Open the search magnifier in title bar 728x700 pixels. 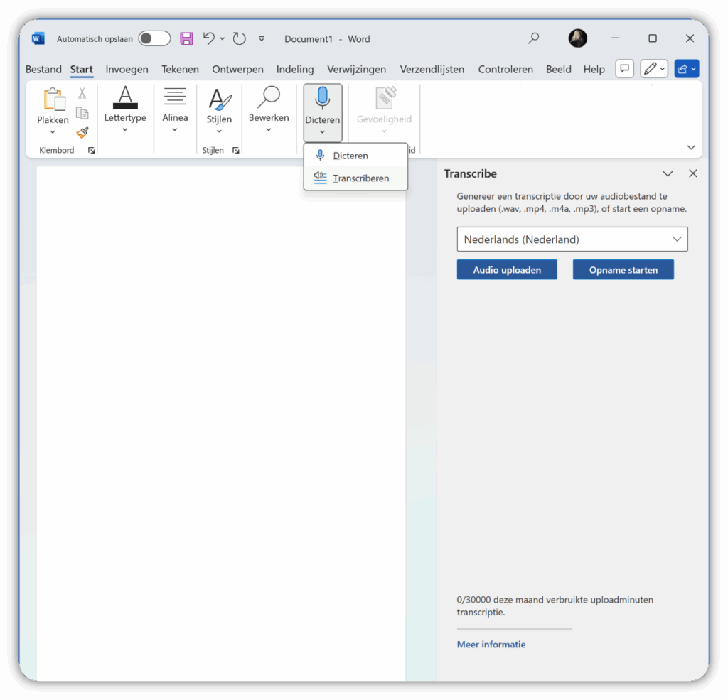point(533,39)
